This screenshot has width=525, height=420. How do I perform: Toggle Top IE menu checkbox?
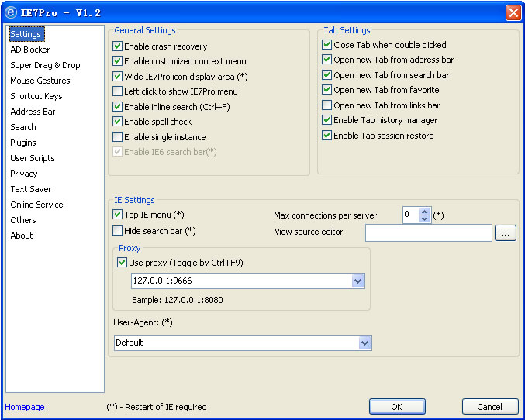click(x=117, y=215)
